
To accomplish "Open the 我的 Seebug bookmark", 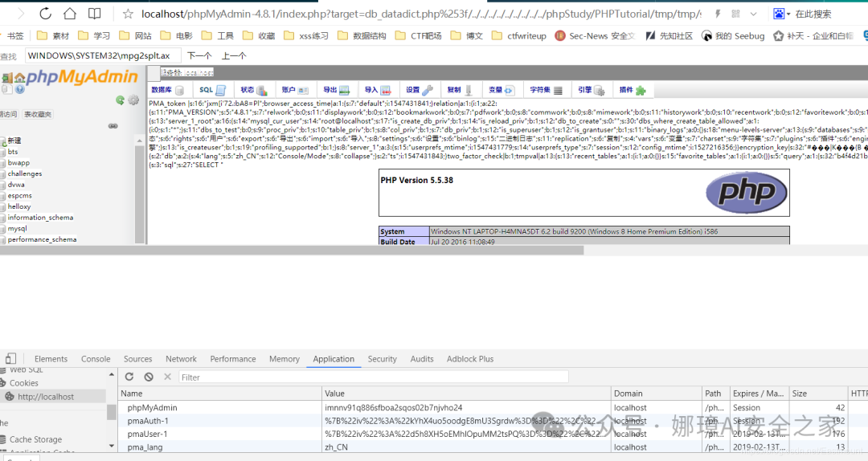I will (x=732, y=36).
